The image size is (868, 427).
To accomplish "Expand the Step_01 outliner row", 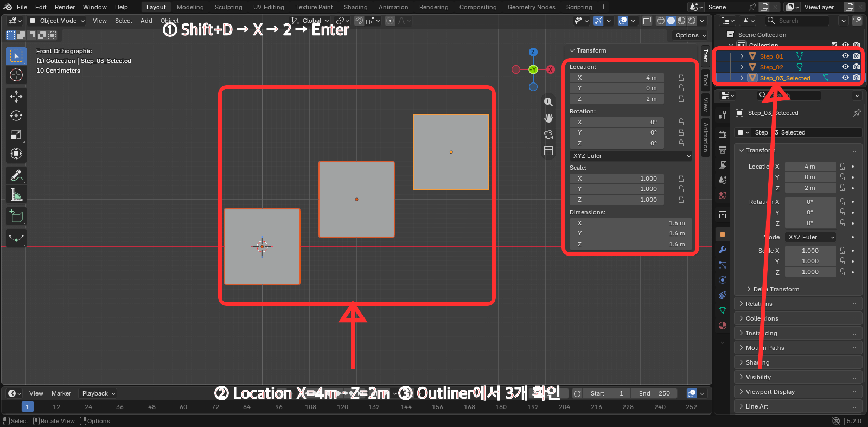I will [742, 56].
